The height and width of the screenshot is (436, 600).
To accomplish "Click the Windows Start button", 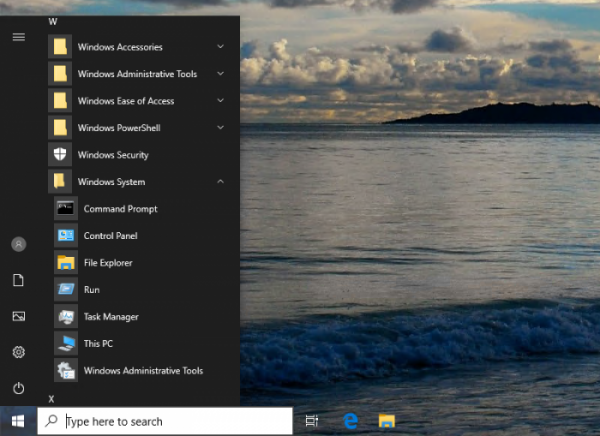I will pyautogui.click(x=18, y=421).
